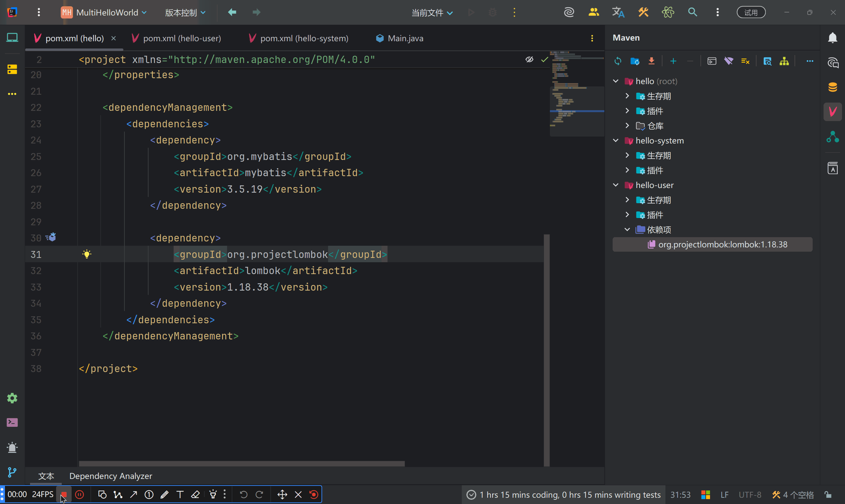This screenshot has height=504, width=845.
Task: Toggle Maven skip tests mode
Action: tap(745, 61)
